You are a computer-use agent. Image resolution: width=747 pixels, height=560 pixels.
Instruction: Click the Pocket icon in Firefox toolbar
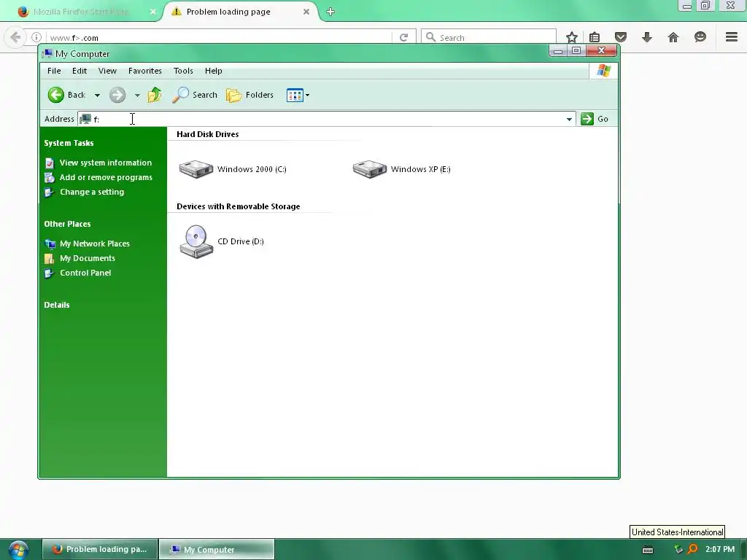(x=620, y=37)
